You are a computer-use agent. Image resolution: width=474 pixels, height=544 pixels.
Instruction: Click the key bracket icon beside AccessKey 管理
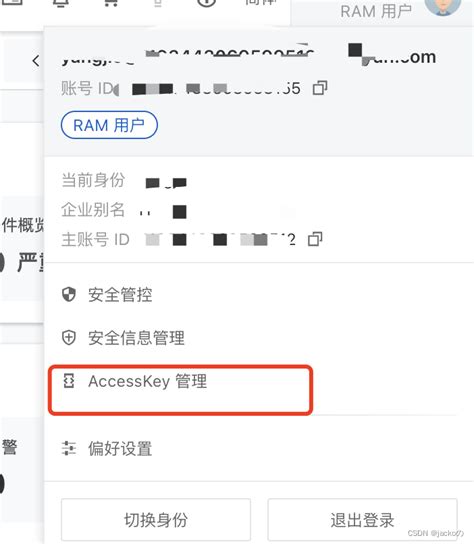coord(69,381)
